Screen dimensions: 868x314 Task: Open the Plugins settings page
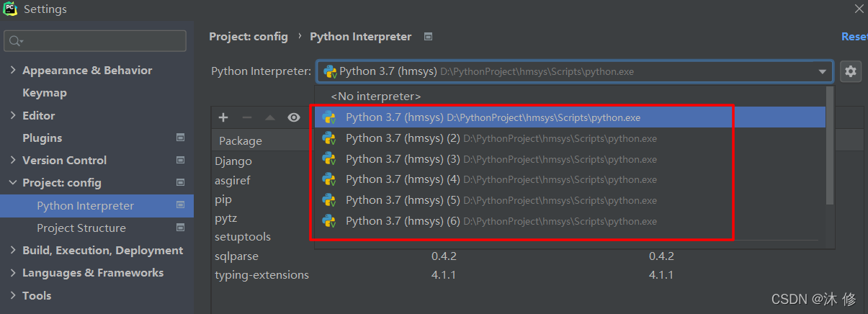coord(42,138)
